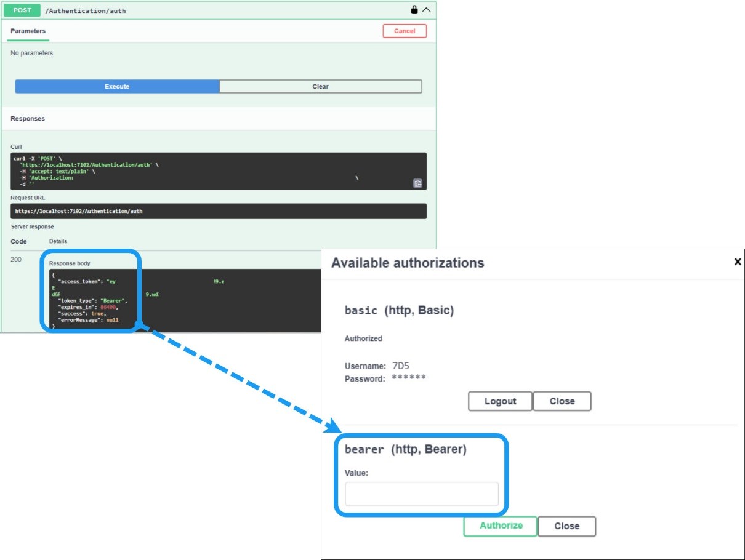This screenshot has width=745, height=560.
Task: Log out of basic authorization
Action: pyautogui.click(x=500, y=401)
